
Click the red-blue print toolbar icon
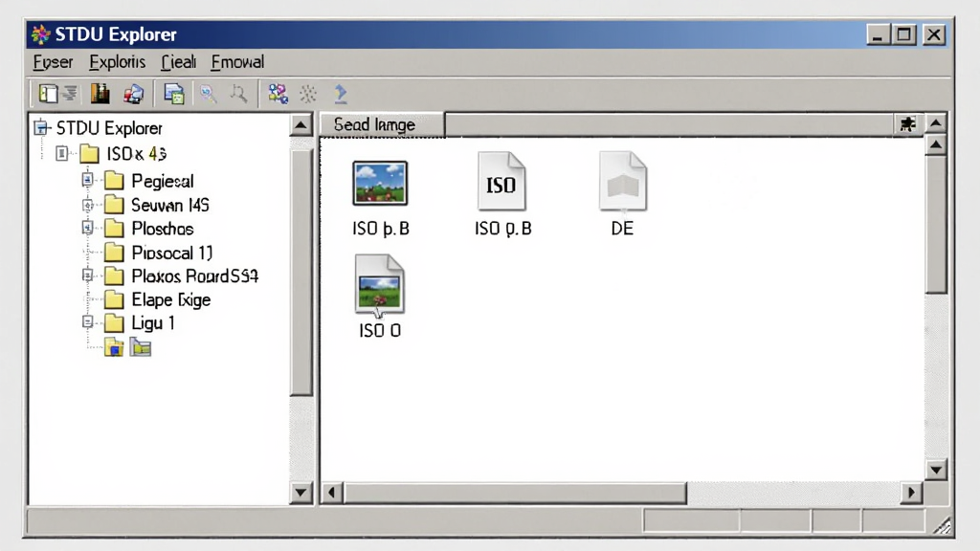(133, 95)
